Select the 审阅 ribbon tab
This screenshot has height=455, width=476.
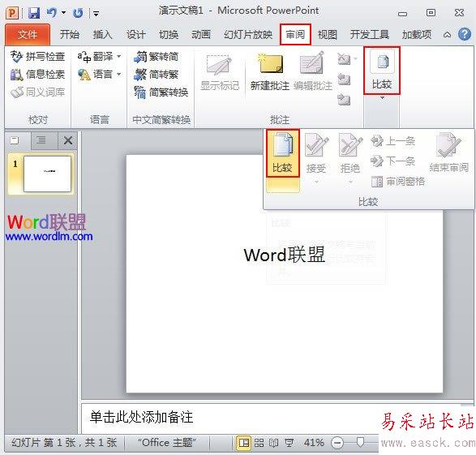tap(295, 35)
